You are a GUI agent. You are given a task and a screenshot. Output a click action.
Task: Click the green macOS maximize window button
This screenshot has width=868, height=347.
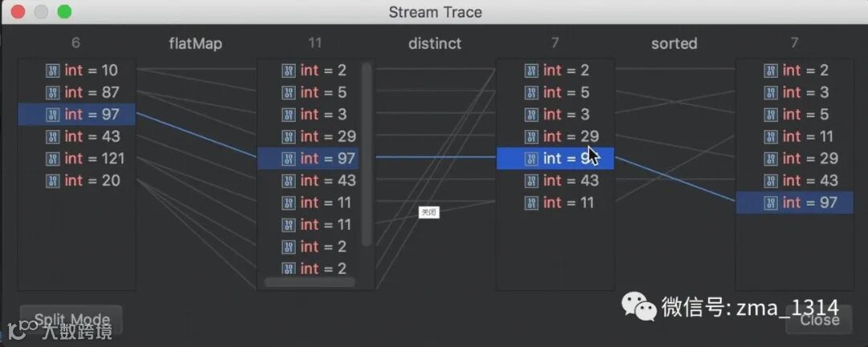(x=64, y=12)
